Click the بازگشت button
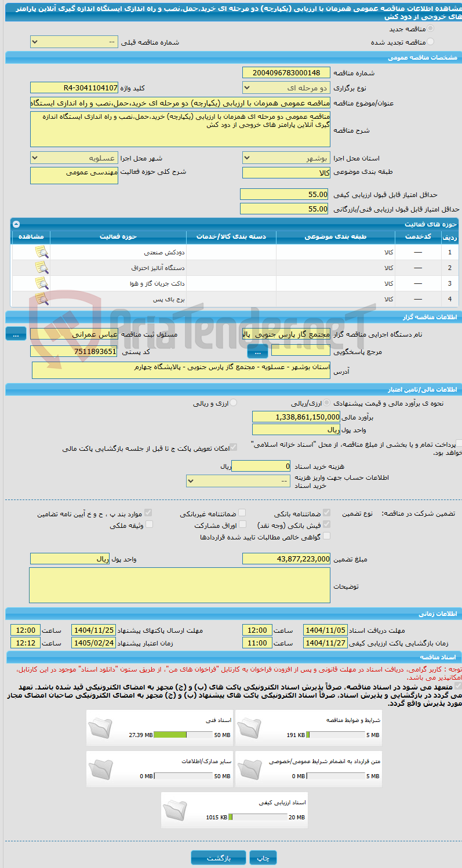Viewport: 462px width, 868px height. click(x=219, y=858)
